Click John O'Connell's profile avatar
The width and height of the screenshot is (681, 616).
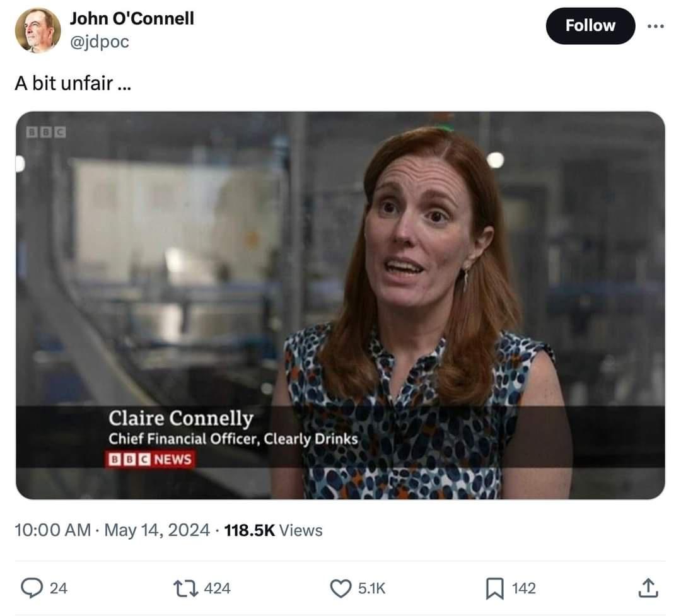pyautogui.click(x=38, y=30)
